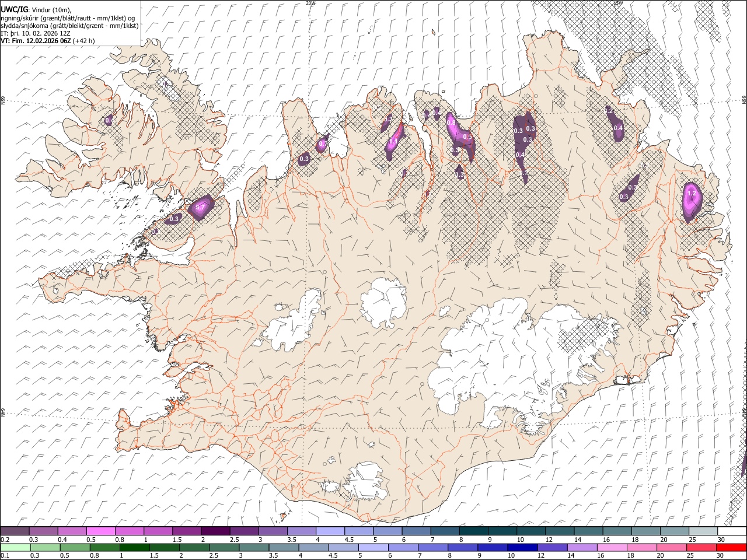This screenshot has width=747, height=560.
Task: Click the "VT: Fim. 12.02.2026 06Z (+42 h)" line
Action: [48, 41]
